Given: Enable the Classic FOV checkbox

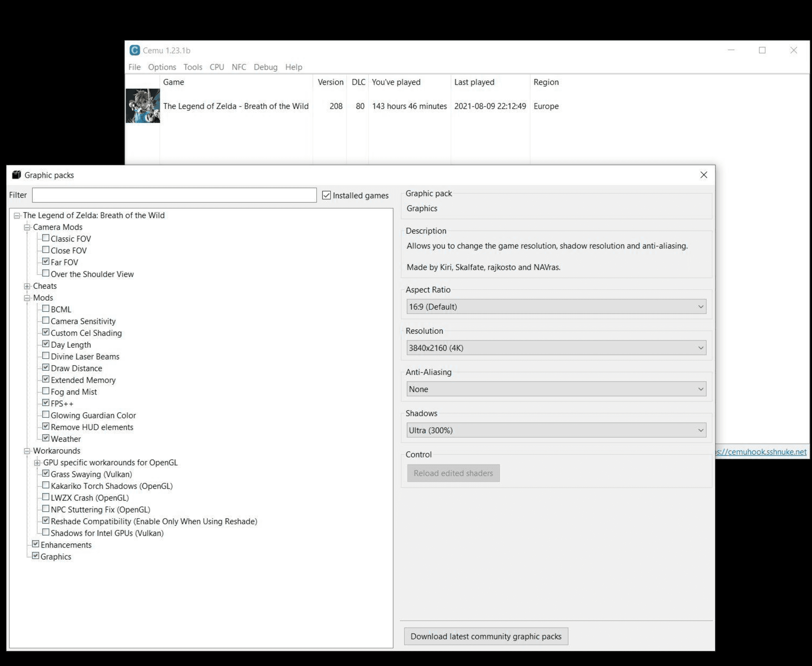Looking at the screenshot, I should (46, 238).
